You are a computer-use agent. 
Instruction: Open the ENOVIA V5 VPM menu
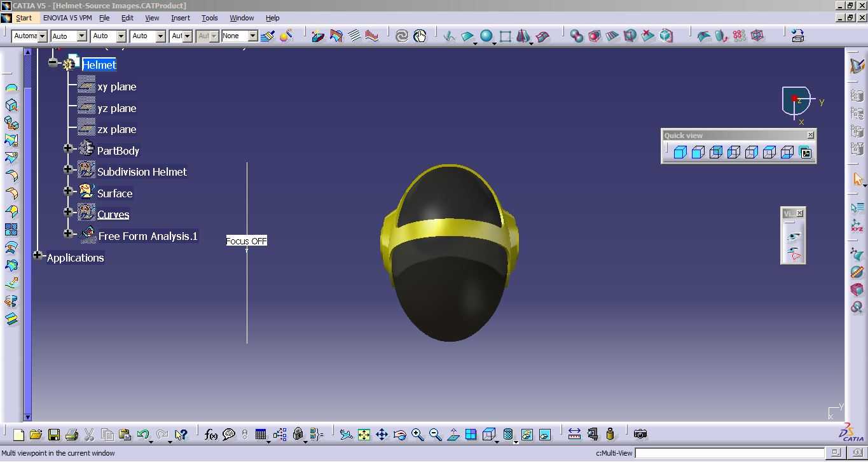tap(67, 18)
